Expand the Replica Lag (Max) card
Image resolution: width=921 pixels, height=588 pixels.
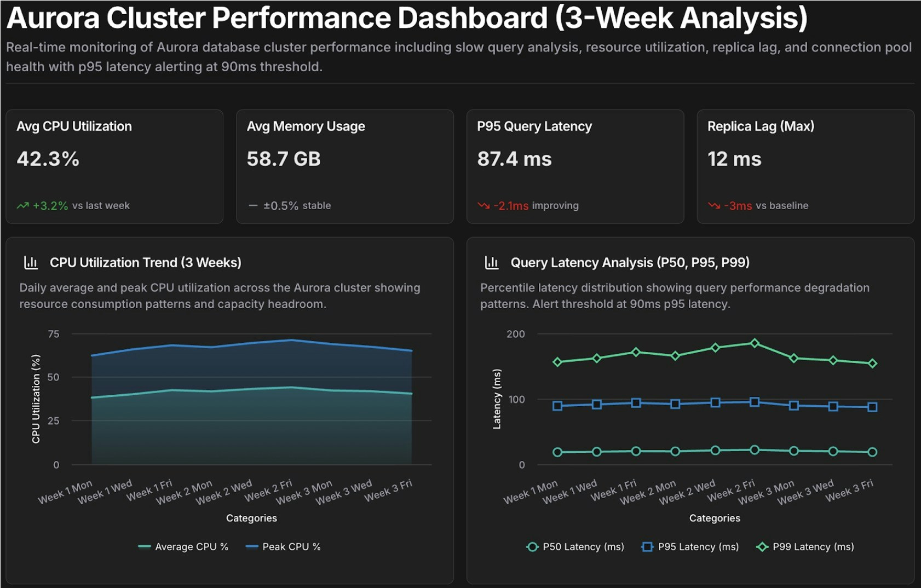(805, 164)
